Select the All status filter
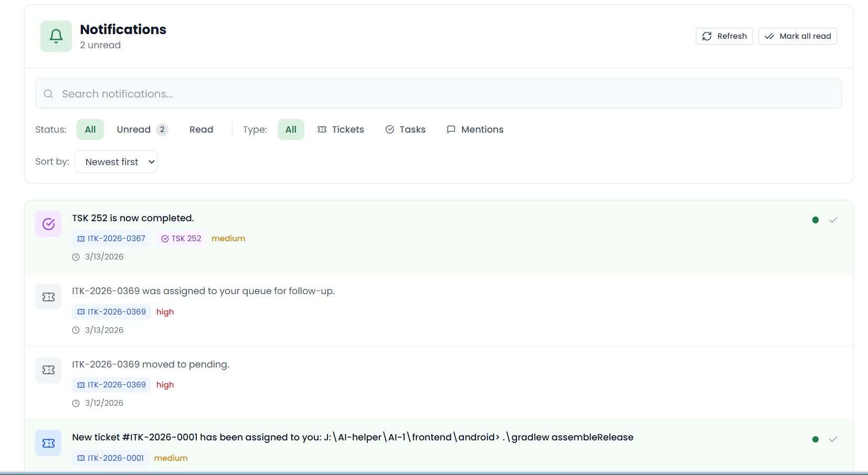Image resolution: width=868 pixels, height=475 pixels. pos(90,129)
